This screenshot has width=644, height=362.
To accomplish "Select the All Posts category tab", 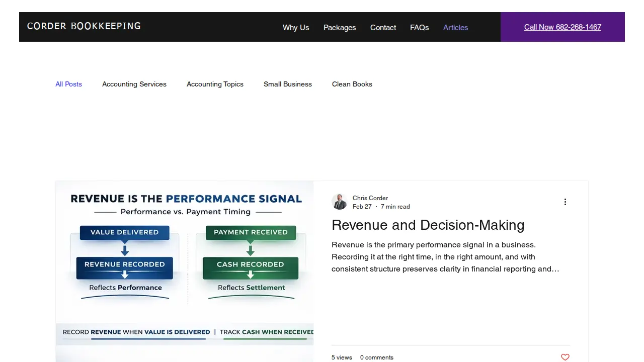I will point(68,84).
